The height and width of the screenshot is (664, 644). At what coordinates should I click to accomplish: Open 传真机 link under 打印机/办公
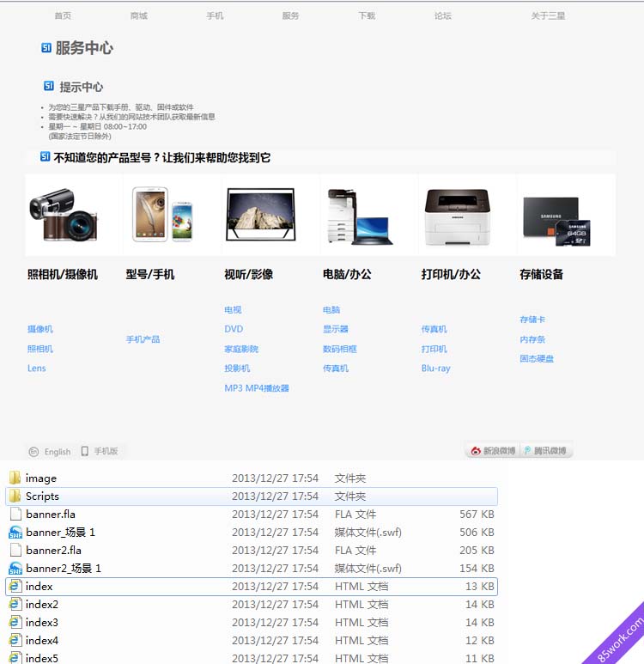434,329
